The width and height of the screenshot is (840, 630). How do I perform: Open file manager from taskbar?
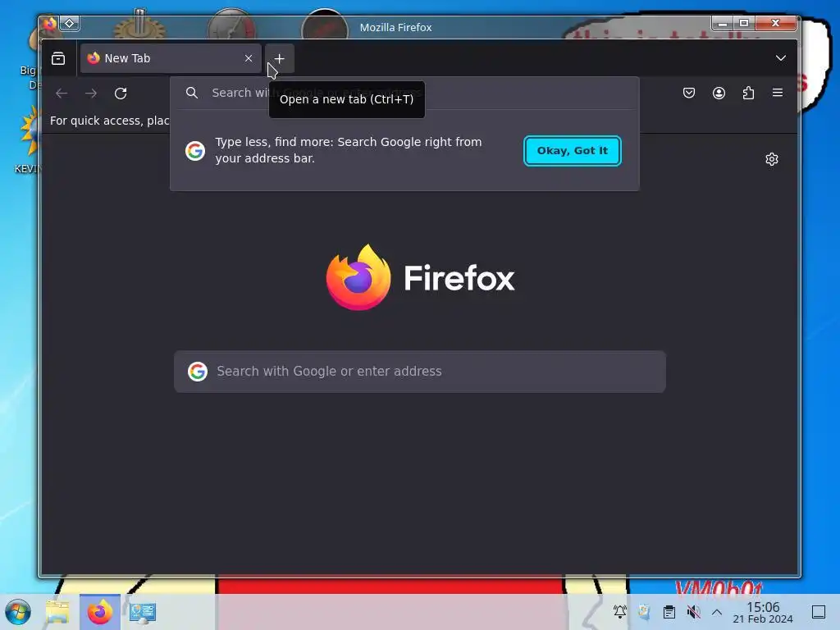click(57, 612)
